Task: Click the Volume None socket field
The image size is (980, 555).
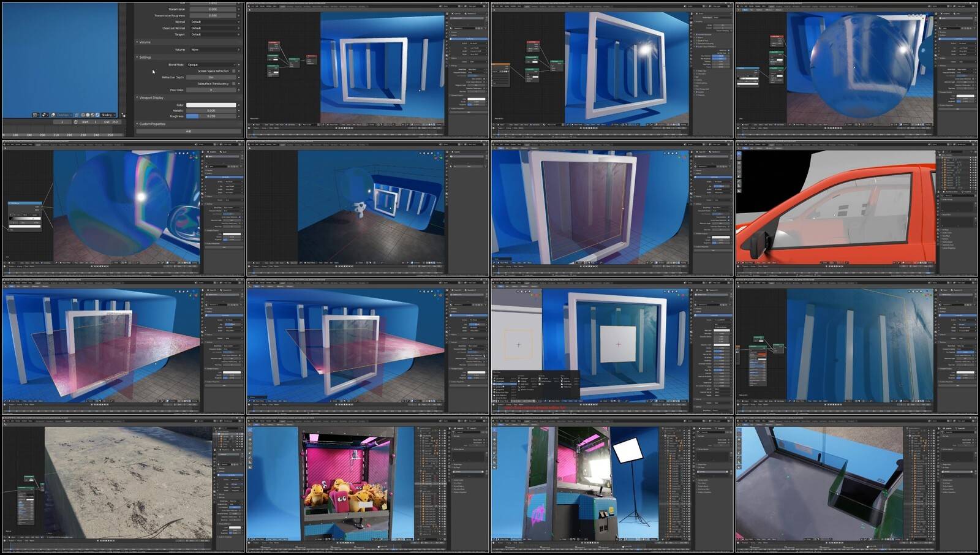Action: coord(212,50)
